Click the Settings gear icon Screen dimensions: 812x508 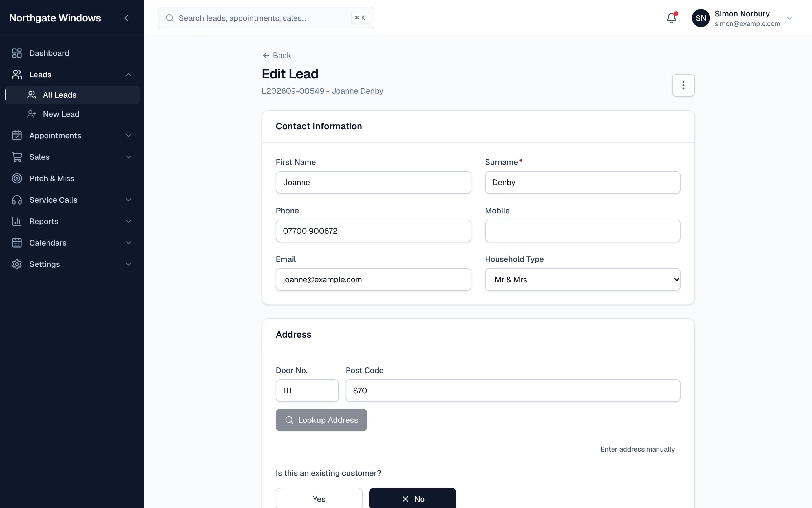tap(17, 264)
